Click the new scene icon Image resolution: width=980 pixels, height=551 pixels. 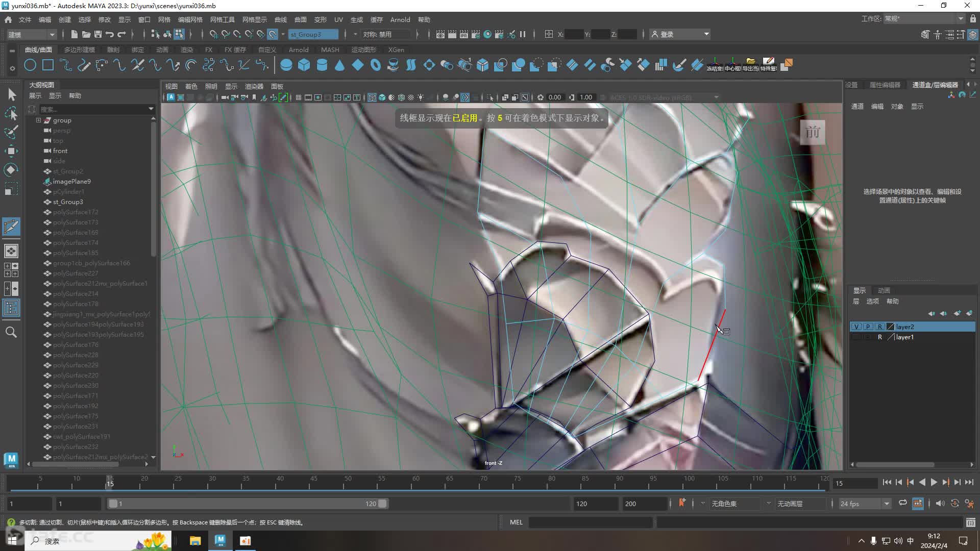pos(74,34)
